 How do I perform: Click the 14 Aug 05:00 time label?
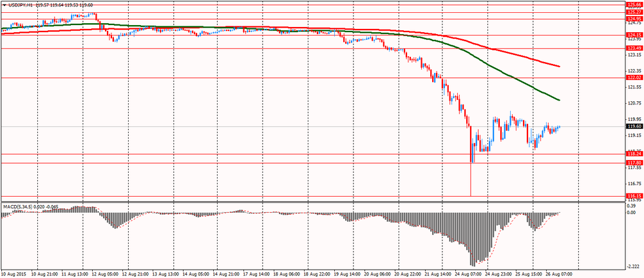196,273
